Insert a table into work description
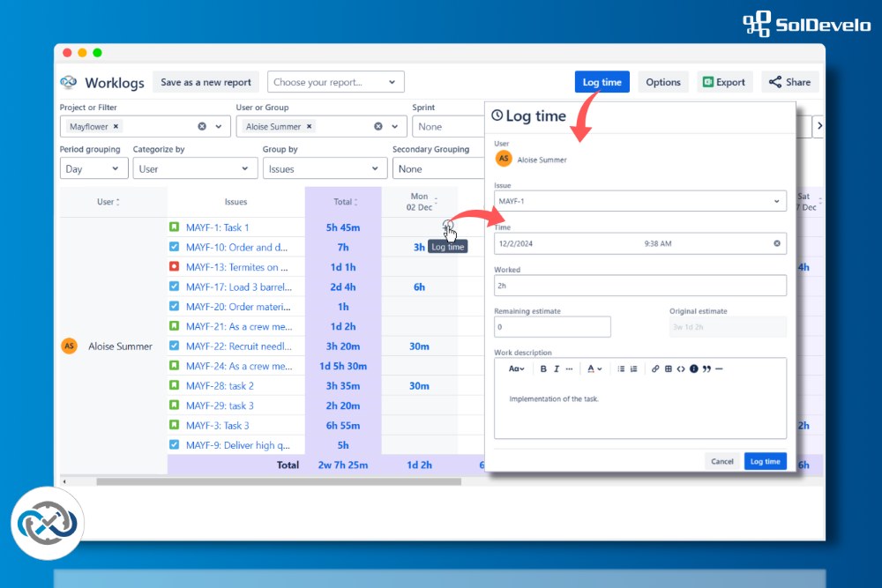This screenshot has height=588, width=882. 668,368
